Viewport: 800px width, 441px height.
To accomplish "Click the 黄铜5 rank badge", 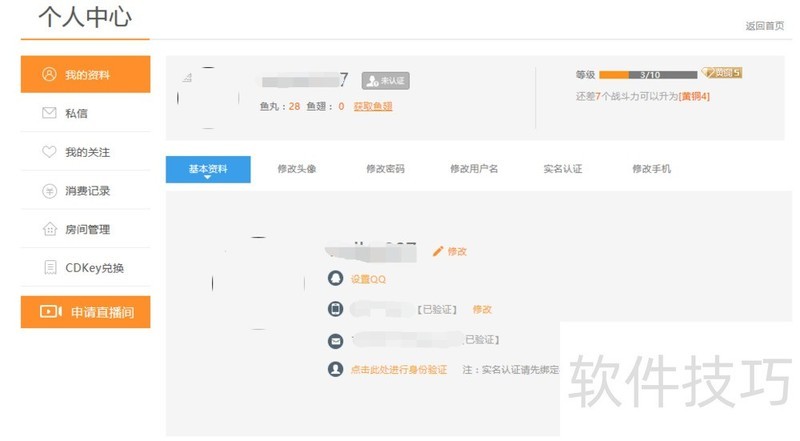I will point(721,72).
